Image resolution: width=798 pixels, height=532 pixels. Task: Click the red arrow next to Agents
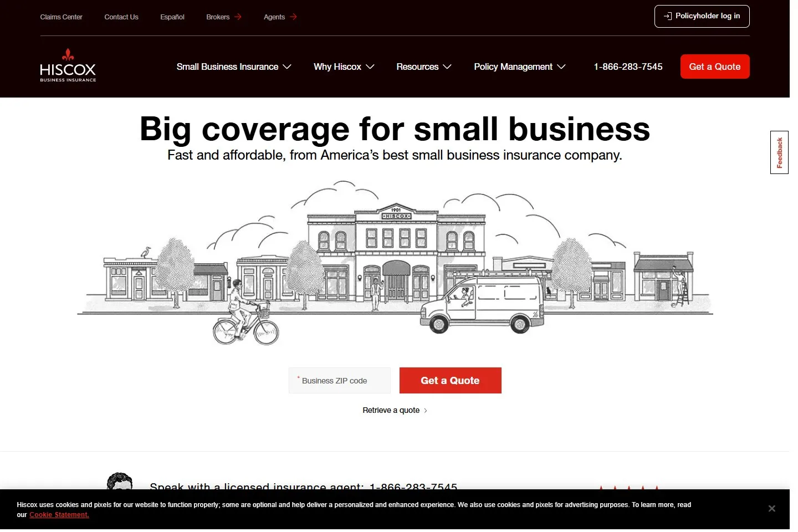(x=293, y=17)
